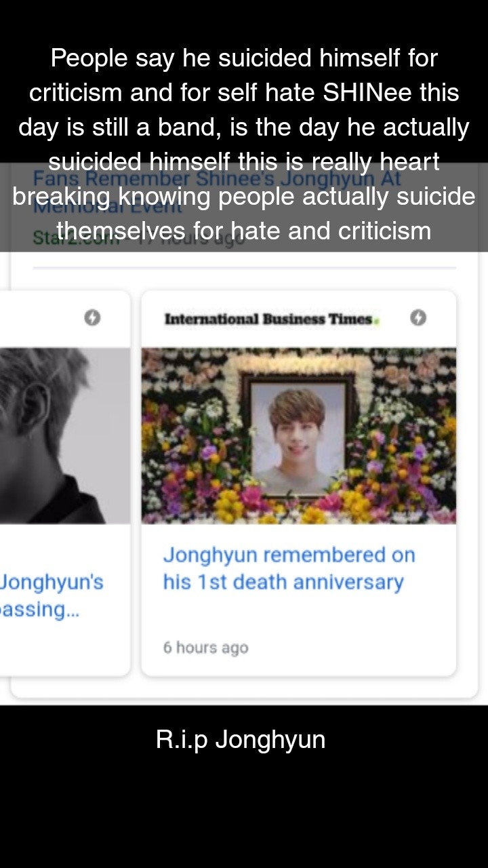The height and width of the screenshot is (868, 488).
Task: Tap the "criticism and for self hate SHINee" line
Action: click(x=244, y=93)
